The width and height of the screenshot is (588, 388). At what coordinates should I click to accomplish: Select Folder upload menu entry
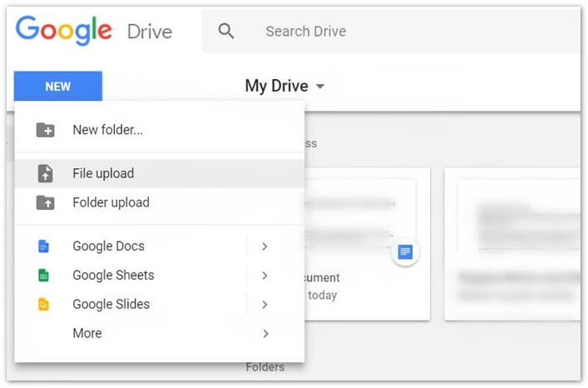(160, 202)
